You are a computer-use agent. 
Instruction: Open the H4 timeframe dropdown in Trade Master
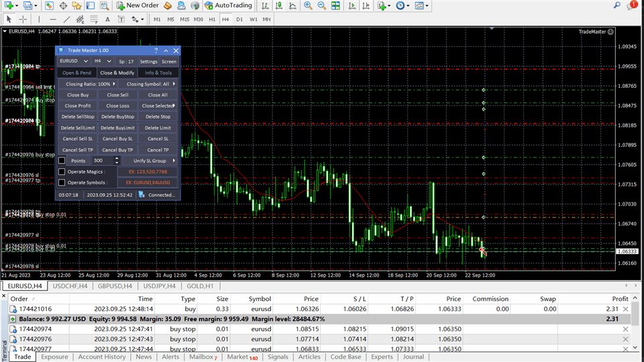click(x=103, y=61)
